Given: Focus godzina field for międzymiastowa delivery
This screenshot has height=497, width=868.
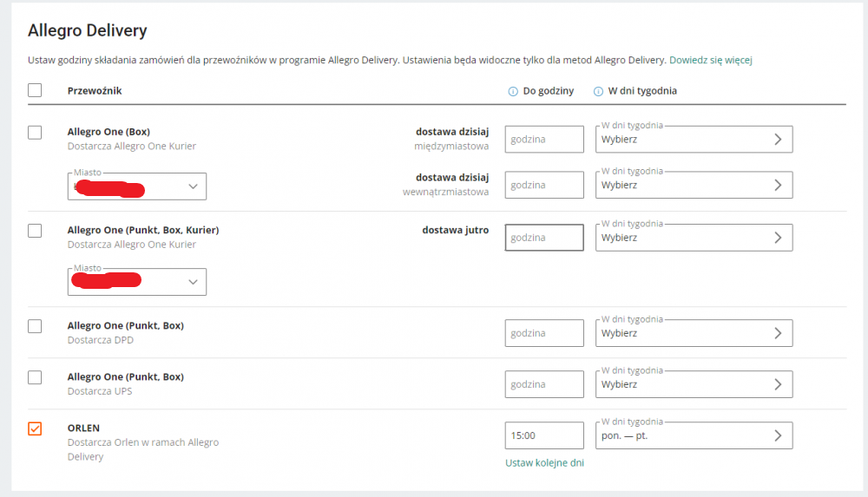Looking at the screenshot, I should point(544,139).
